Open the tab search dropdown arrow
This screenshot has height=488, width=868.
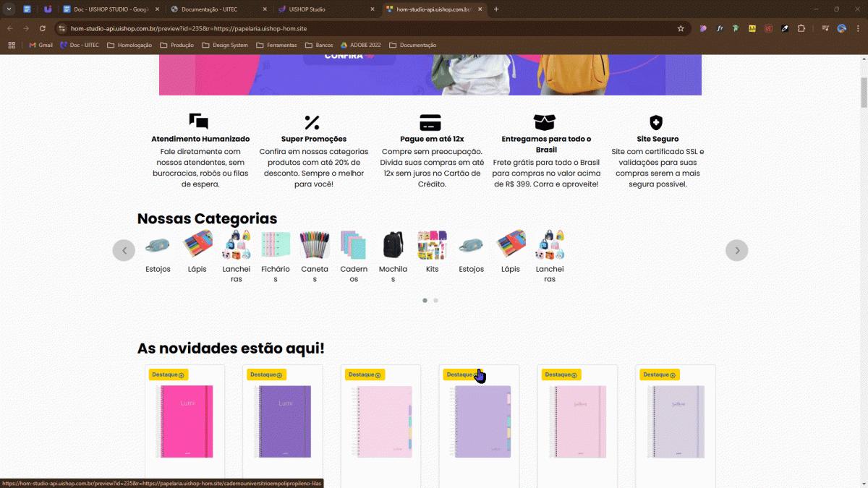point(9,9)
